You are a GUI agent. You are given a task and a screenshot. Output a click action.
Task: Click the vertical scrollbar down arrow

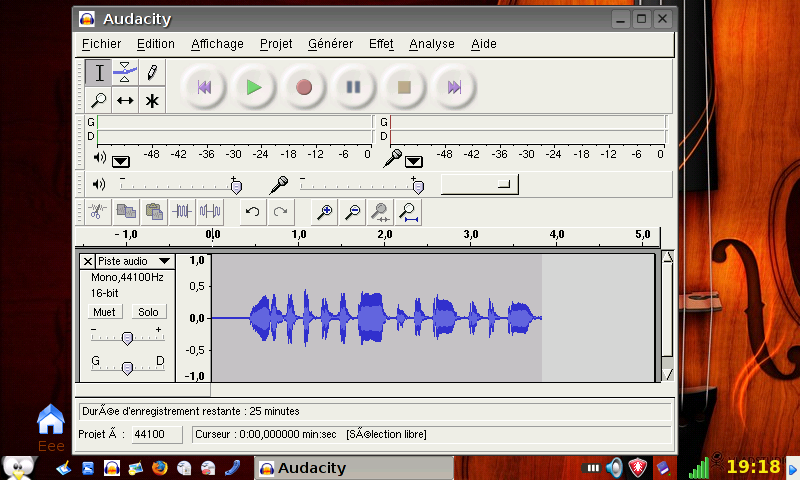click(667, 375)
